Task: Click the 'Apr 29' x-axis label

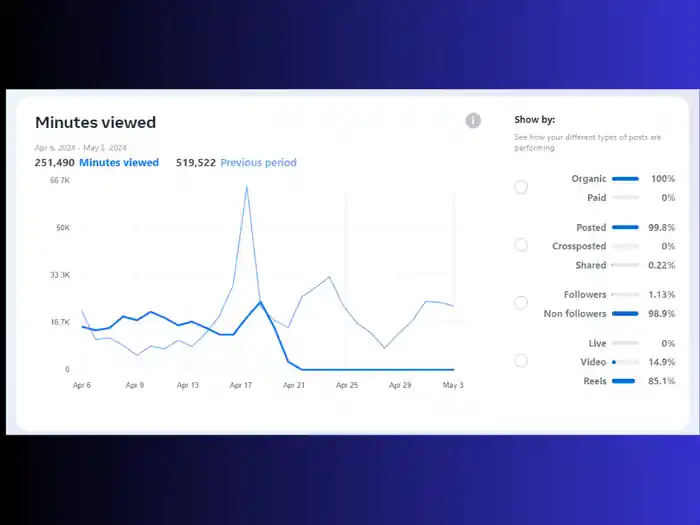Action: point(400,385)
